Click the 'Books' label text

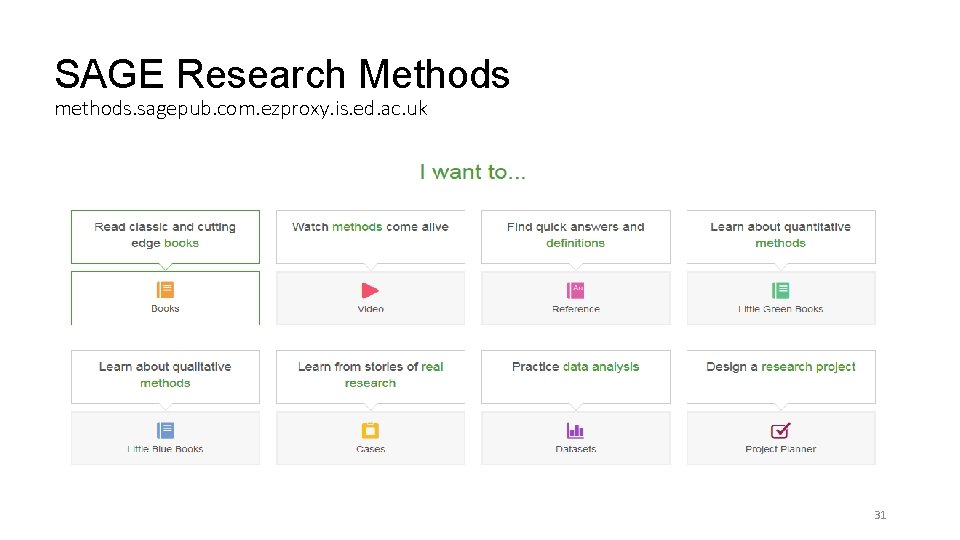tap(165, 309)
